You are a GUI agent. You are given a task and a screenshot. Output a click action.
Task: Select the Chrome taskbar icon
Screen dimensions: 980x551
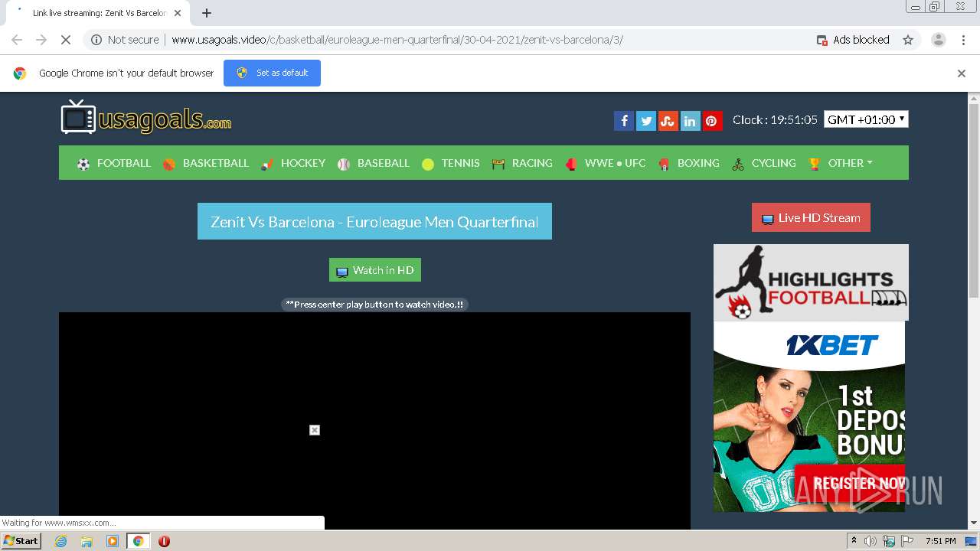click(138, 541)
